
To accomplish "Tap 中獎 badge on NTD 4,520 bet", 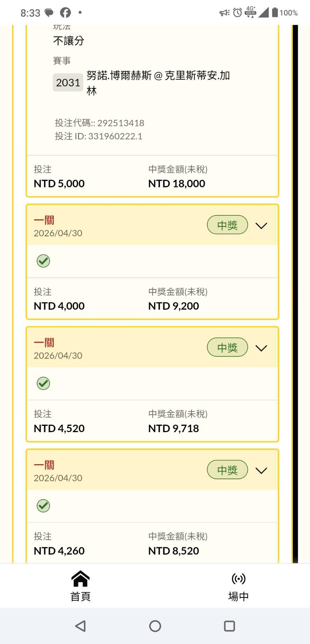I will pos(227,348).
